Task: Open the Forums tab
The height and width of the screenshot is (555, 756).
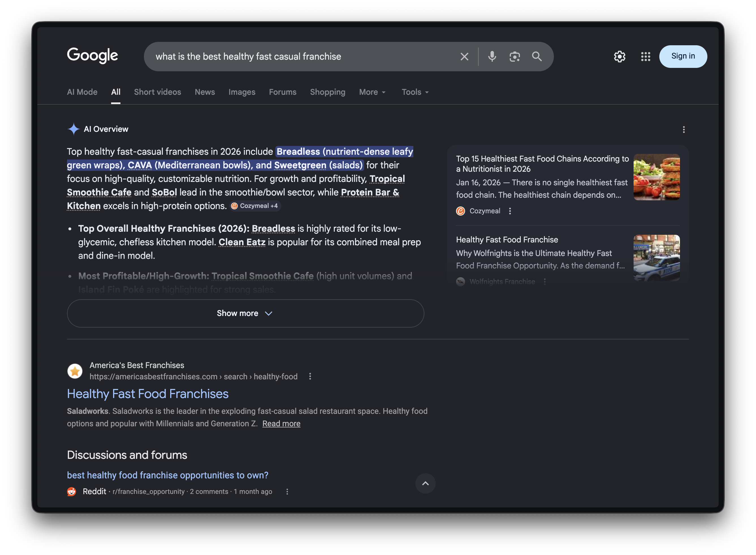Action: 283,92
